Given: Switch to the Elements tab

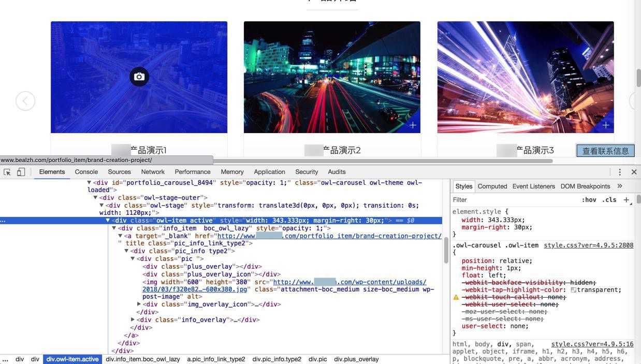Looking at the screenshot, I should [x=52, y=172].
